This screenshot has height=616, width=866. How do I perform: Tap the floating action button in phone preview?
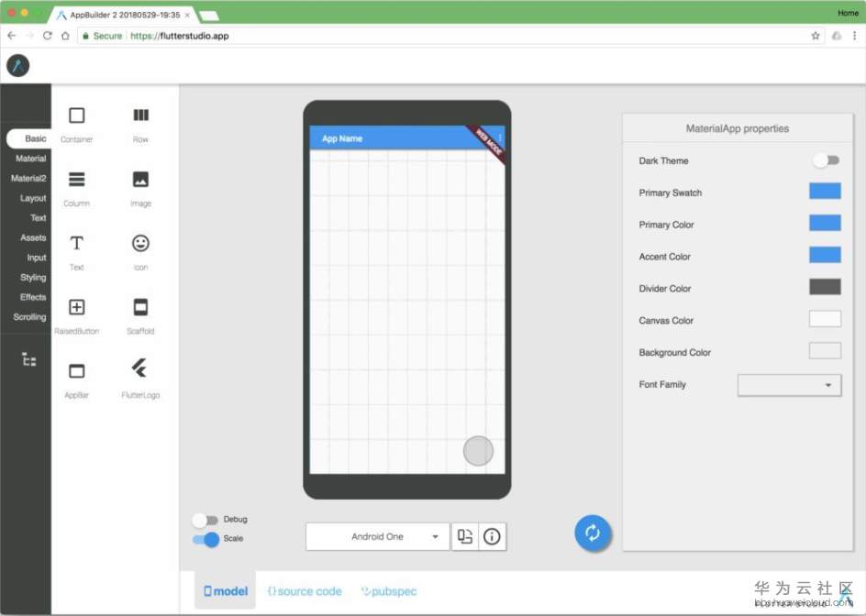478,451
